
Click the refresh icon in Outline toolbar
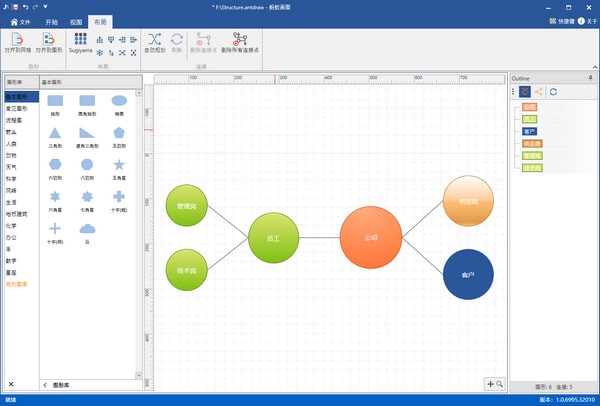click(553, 92)
